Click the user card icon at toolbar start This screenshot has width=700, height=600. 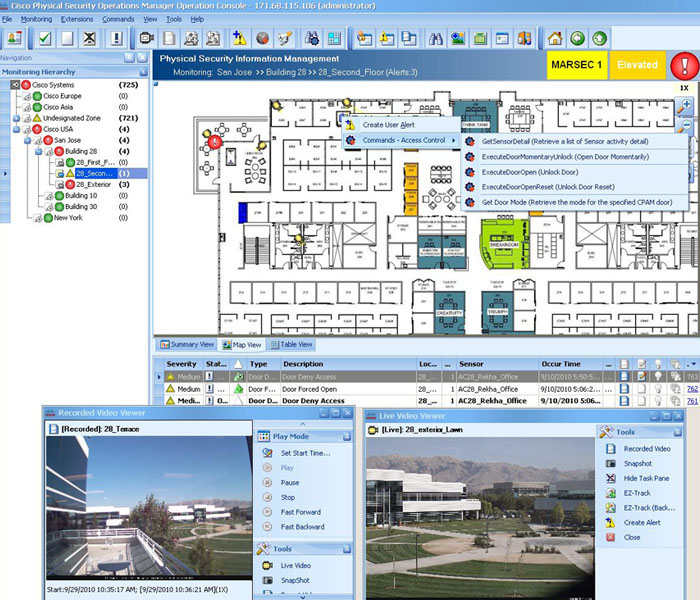coord(14,38)
